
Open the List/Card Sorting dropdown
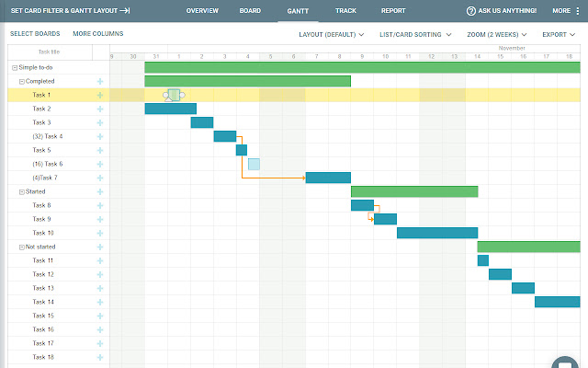(415, 35)
